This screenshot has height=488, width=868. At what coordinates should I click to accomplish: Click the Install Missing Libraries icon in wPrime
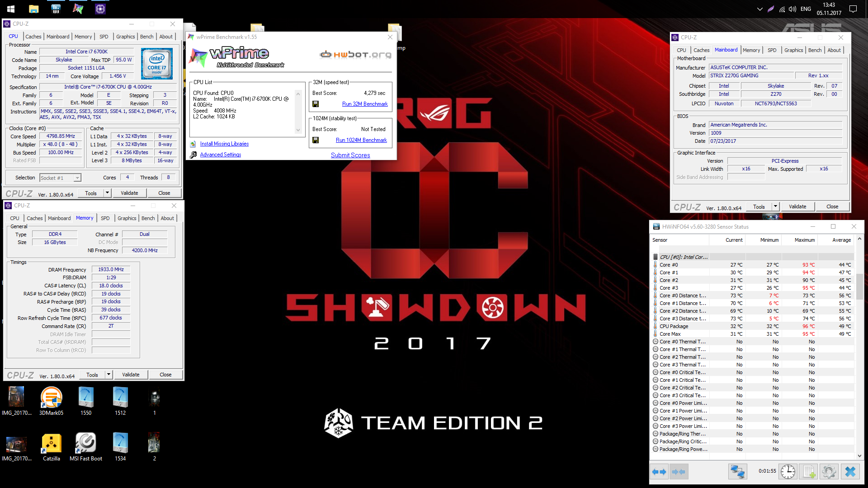(x=193, y=144)
